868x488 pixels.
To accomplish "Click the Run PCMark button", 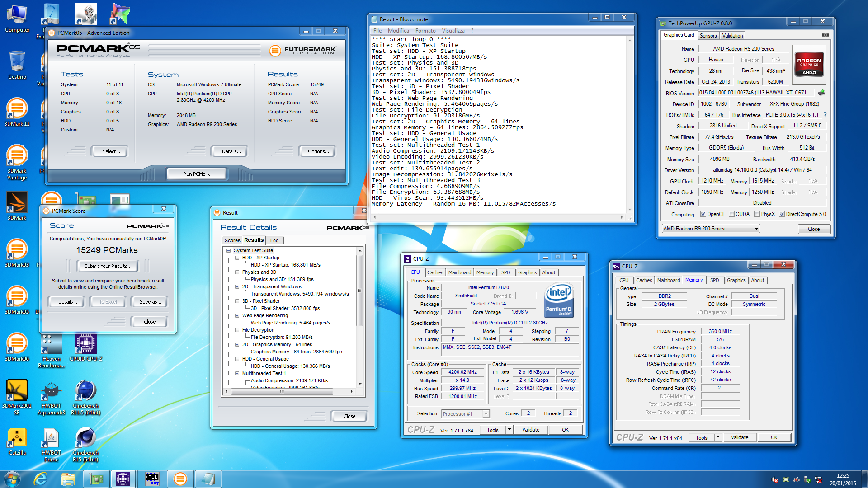I will tap(196, 174).
